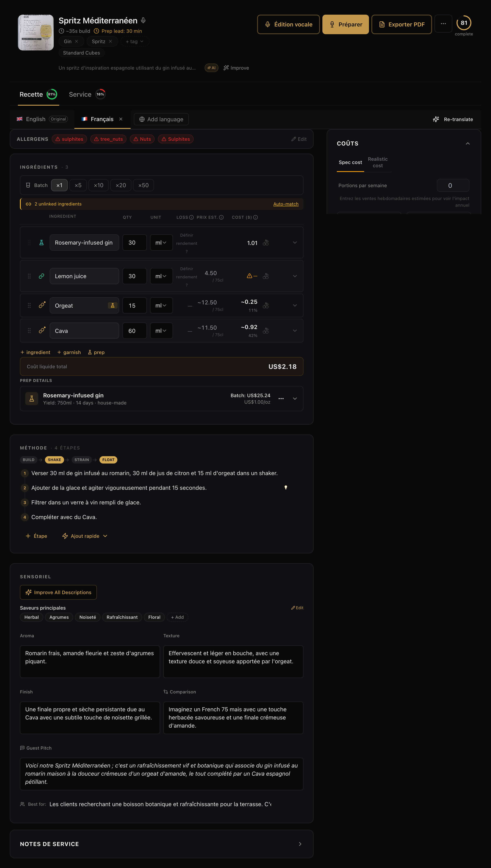Click the Préparer button
This screenshot has width=491, height=868.
click(x=346, y=24)
